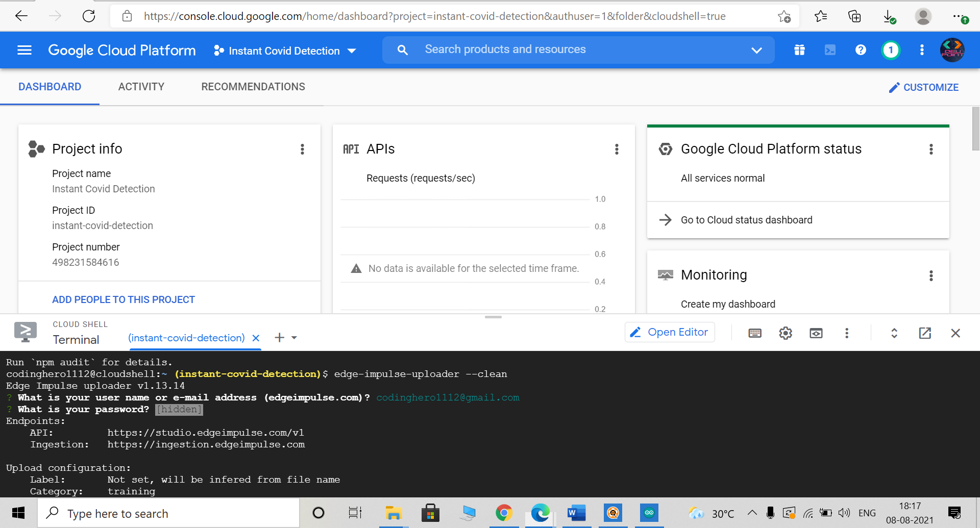Viewport: 980px width, 528px height.
Task: Open Arduino app from taskbar
Action: (649, 513)
